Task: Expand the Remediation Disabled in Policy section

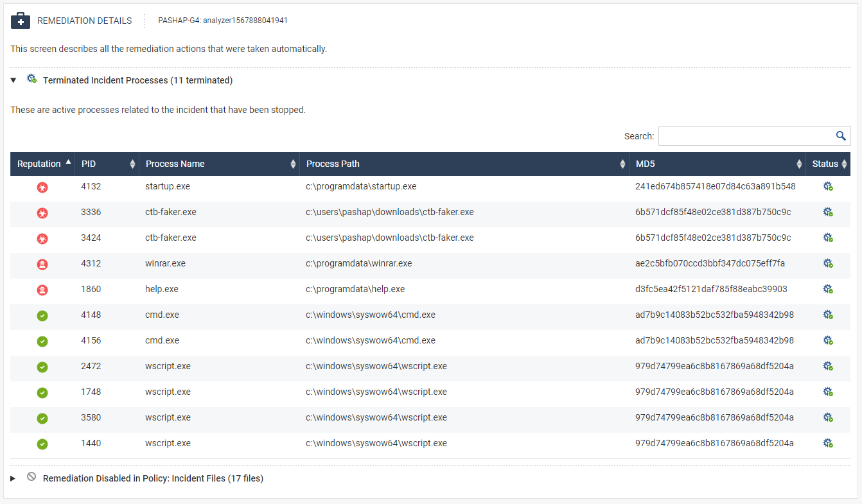Action: point(13,478)
